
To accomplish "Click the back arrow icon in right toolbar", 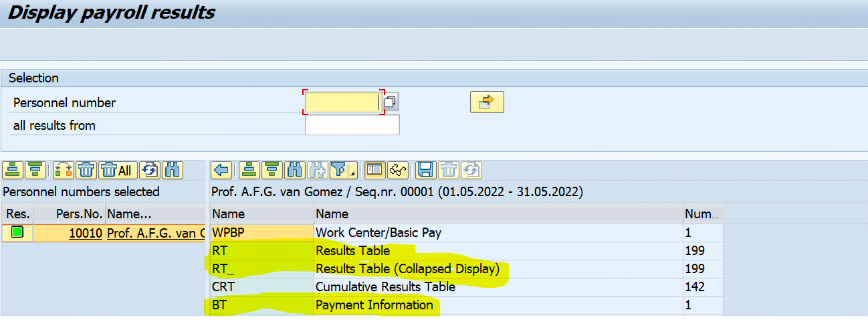I will tap(222, 170).
